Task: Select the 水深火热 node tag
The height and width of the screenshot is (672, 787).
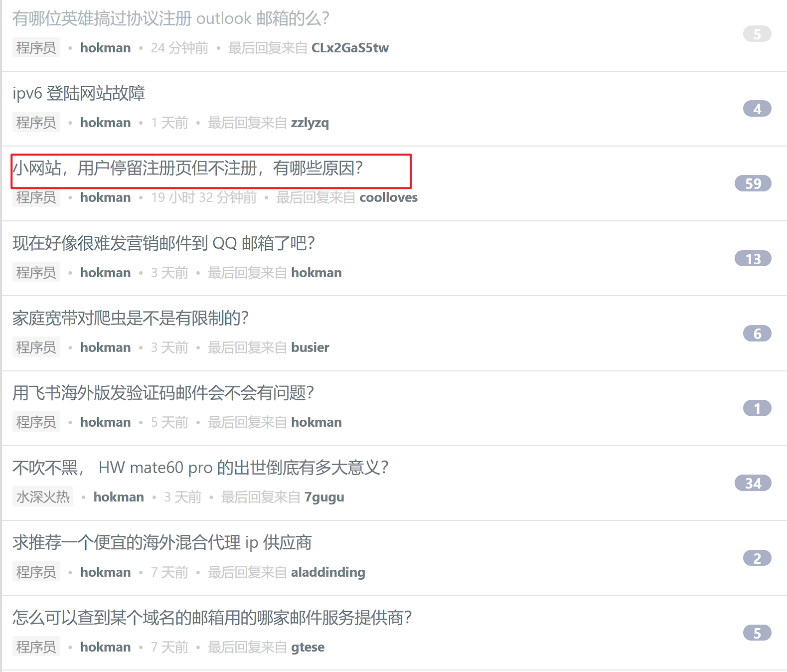Action: point(43,497)
